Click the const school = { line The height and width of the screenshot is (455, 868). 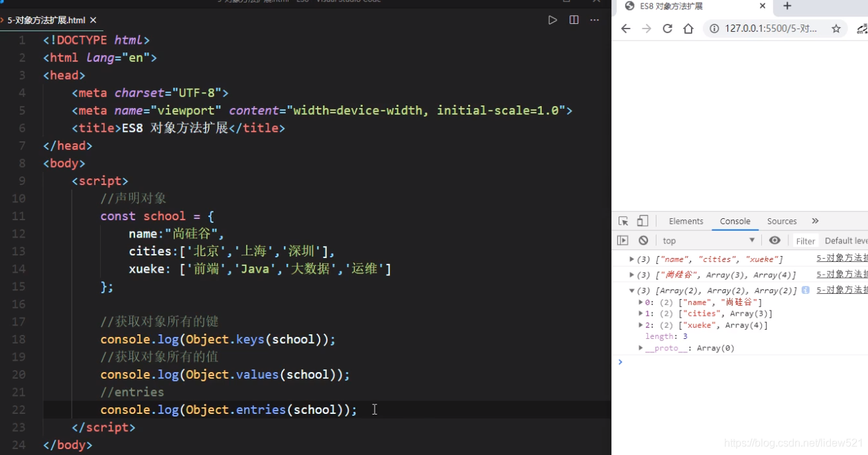157,216
